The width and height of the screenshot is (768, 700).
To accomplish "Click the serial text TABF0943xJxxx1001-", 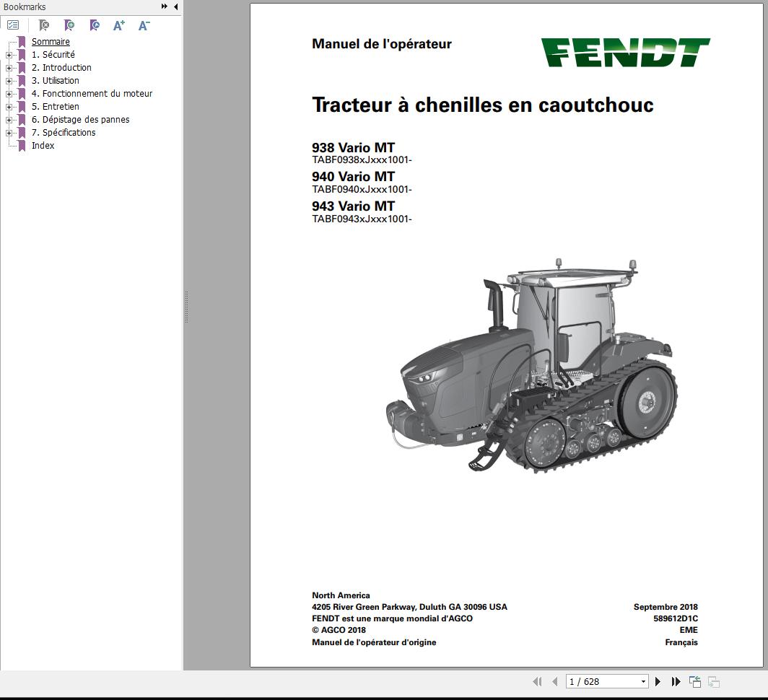I will [x=362, y=219].
